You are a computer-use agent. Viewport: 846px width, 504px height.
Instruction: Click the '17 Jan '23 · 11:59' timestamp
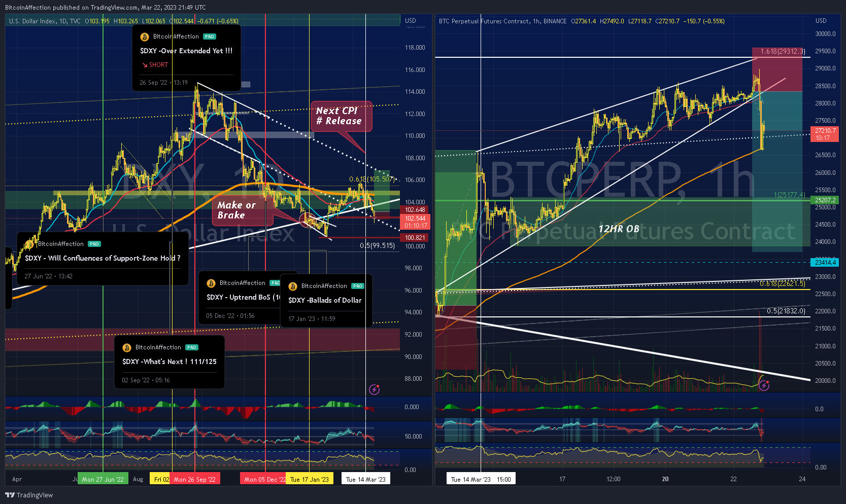point(312,319)
